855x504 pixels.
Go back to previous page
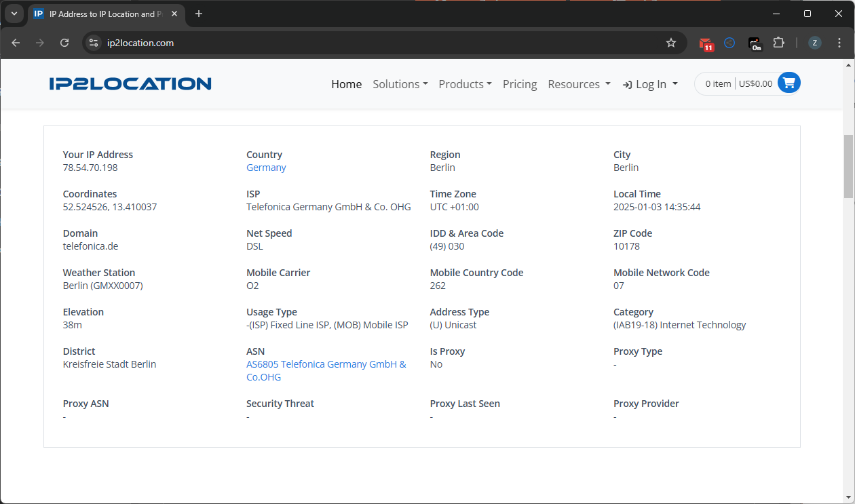point(16,43)
